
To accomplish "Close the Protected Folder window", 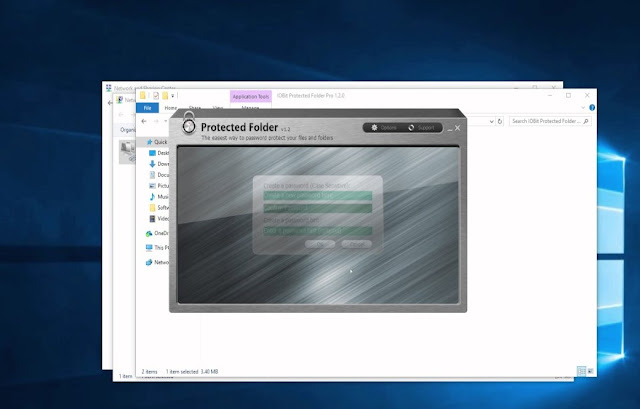I will point(458,128).
